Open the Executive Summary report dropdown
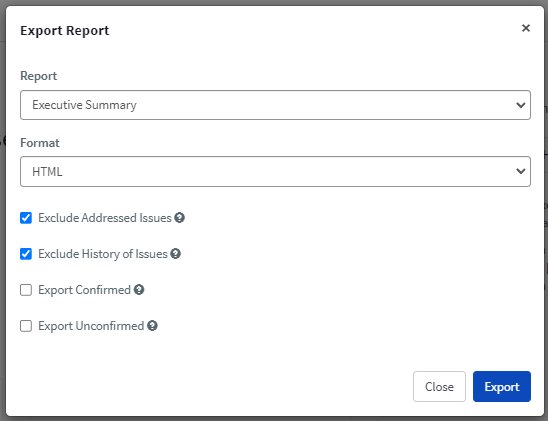 pos(275,105)
